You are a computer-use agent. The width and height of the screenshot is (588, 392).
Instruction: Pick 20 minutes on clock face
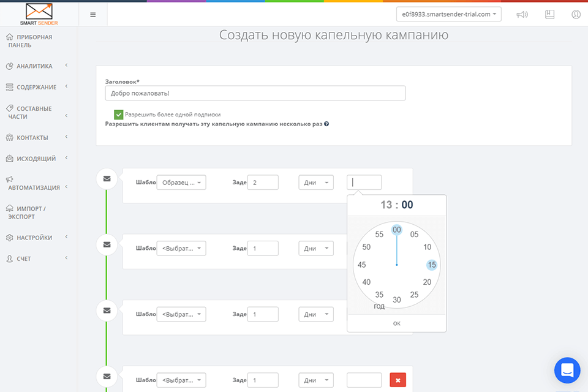coord(427,282)
